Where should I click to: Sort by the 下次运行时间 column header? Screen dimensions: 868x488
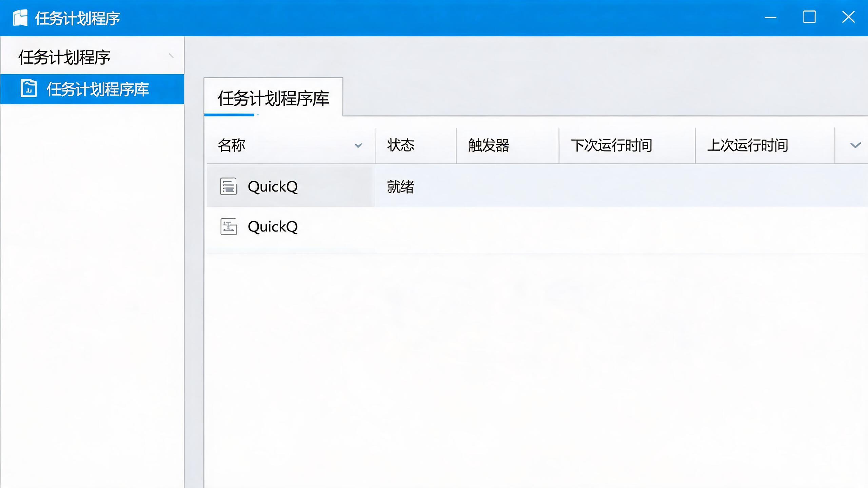[627, 145]
